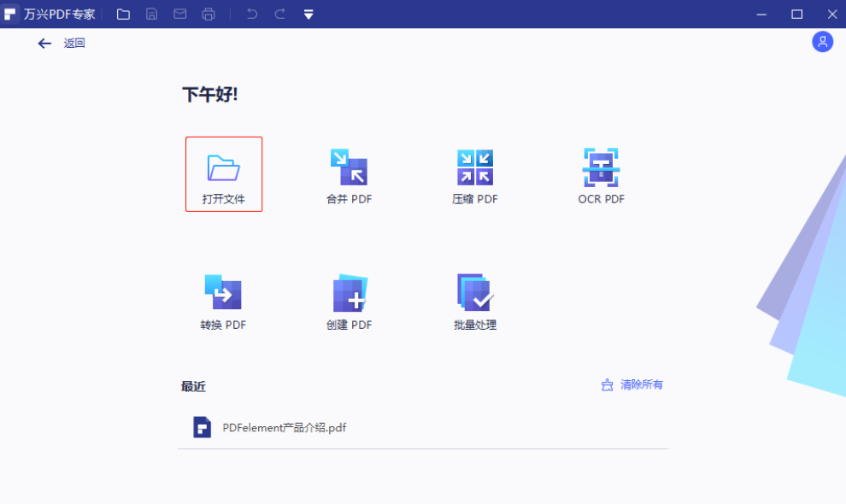
Task: Open the user account avatar icon
Action: point(822,41)
